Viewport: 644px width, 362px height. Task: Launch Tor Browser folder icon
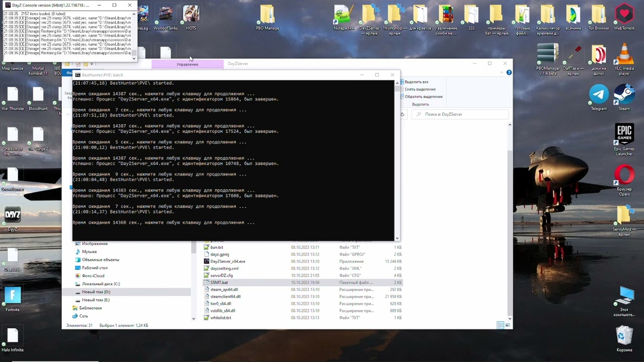point(599,18)
